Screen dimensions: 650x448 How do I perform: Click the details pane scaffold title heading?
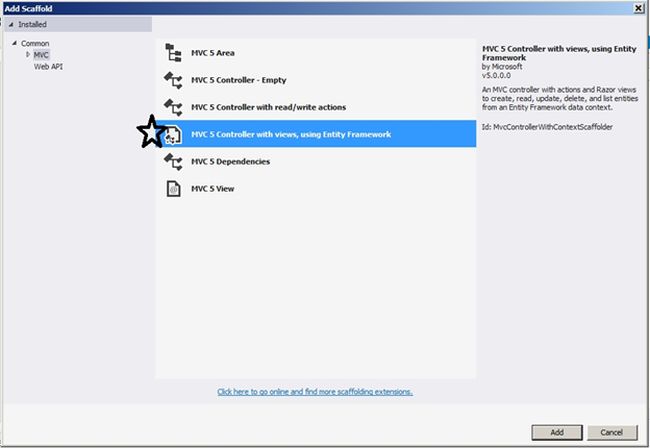point(559,53)
